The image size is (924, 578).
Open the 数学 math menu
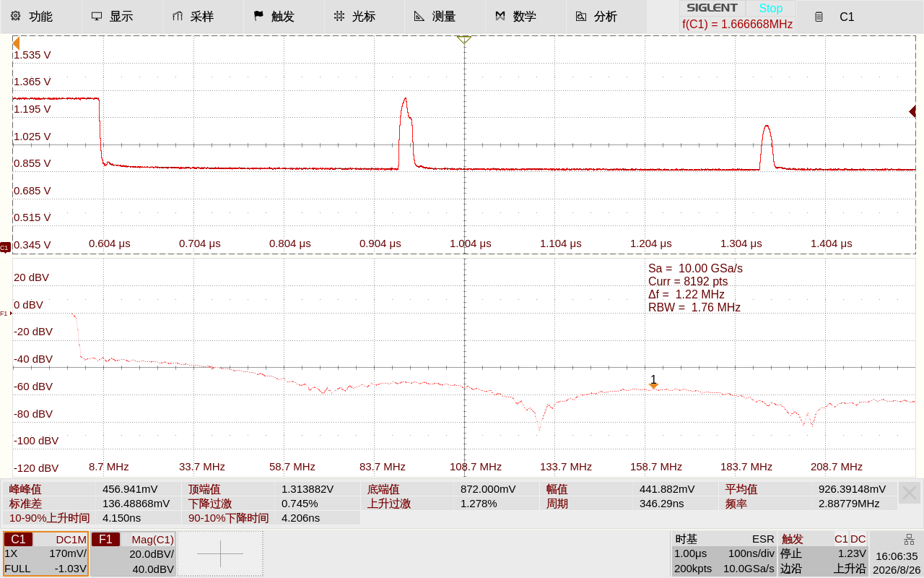click(526, 16)
